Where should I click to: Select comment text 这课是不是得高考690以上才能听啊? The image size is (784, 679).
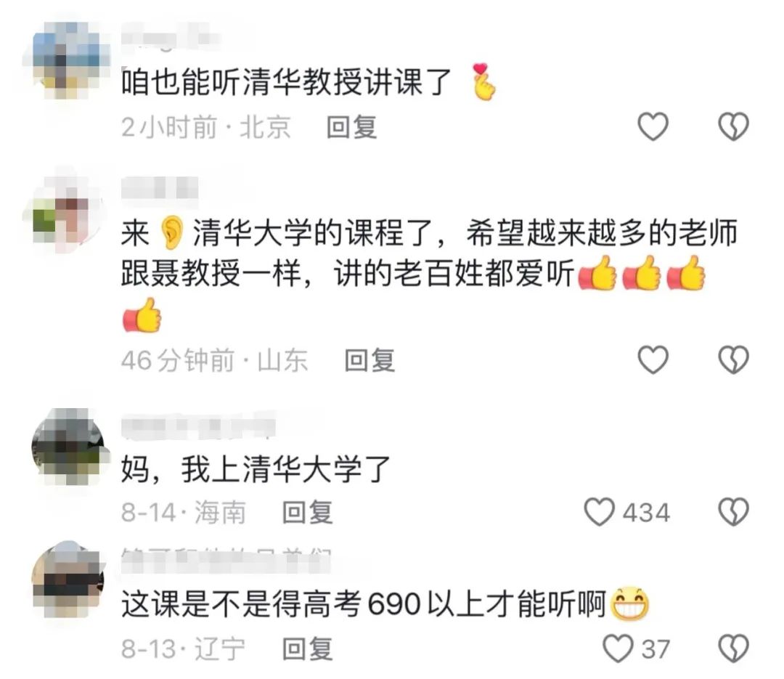(364, 604)
